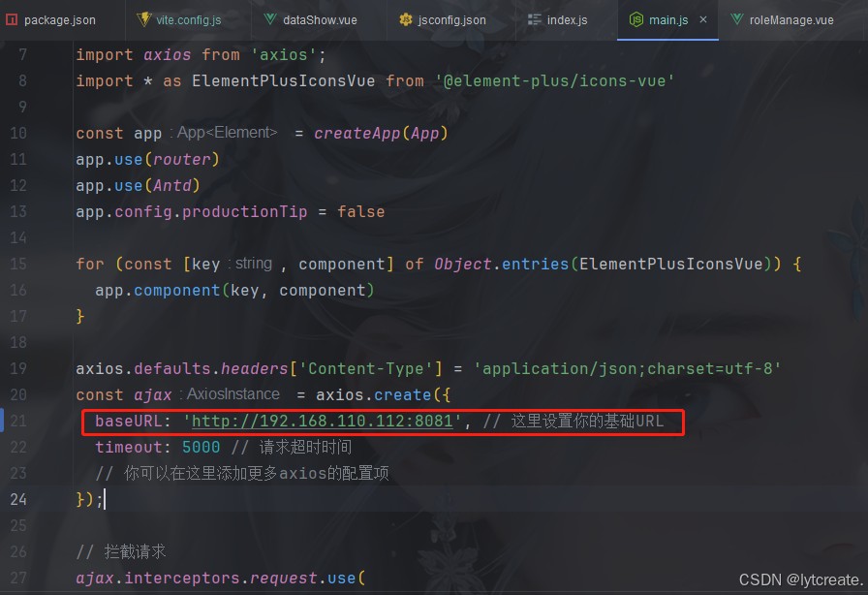868x595 pixels.
Task: Click the 拦截请求 comment on line 26
Action: pos(121,551)
